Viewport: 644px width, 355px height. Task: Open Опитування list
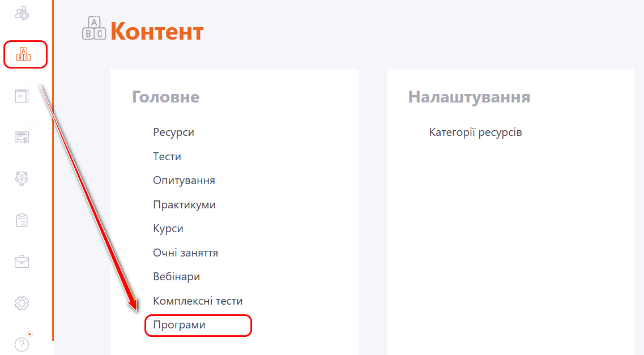coord(184,181)
